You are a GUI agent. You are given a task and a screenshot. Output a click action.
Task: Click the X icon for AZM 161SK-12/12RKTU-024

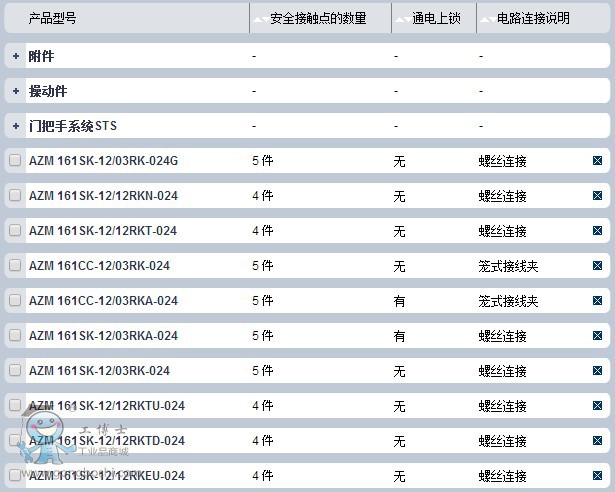coord(598,406)
